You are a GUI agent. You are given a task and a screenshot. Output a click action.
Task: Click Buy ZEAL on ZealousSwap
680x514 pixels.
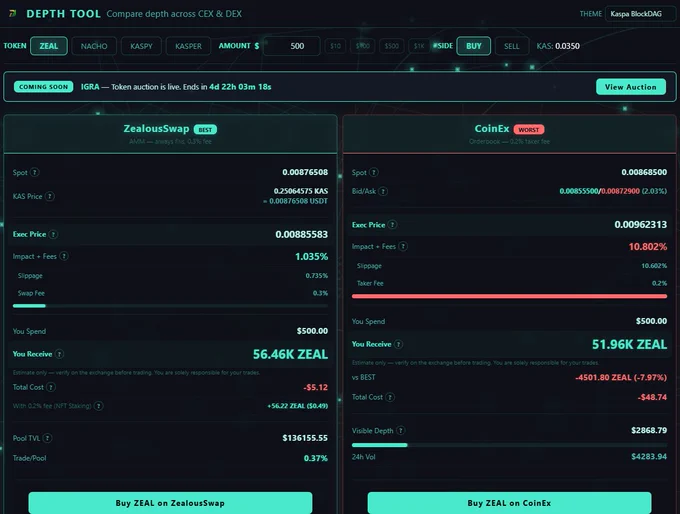[170, 503]
